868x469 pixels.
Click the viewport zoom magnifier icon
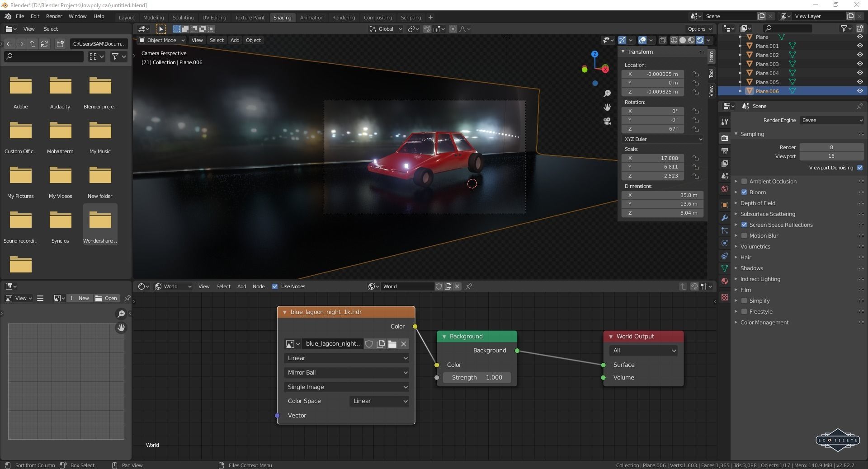coord(607,94)
